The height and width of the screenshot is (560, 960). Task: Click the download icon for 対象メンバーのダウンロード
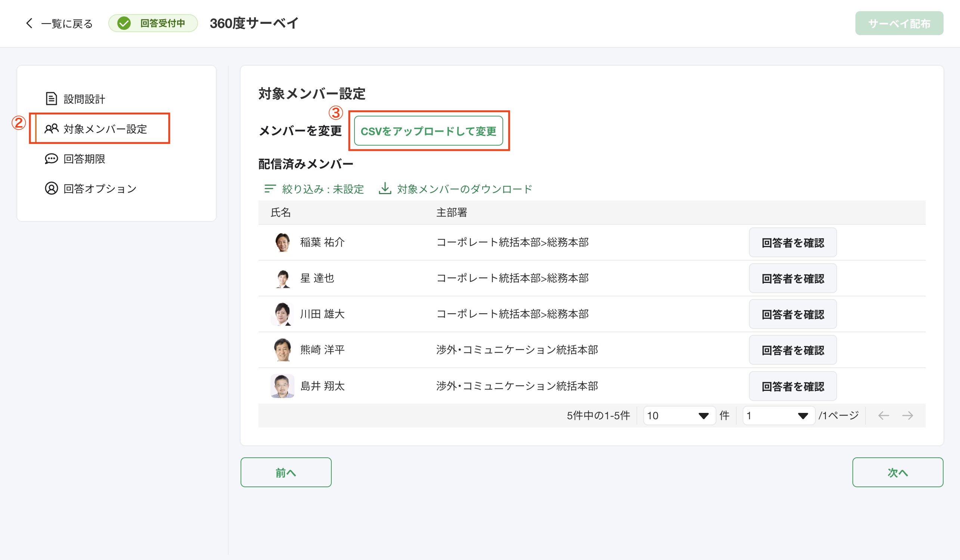(385, 189)
